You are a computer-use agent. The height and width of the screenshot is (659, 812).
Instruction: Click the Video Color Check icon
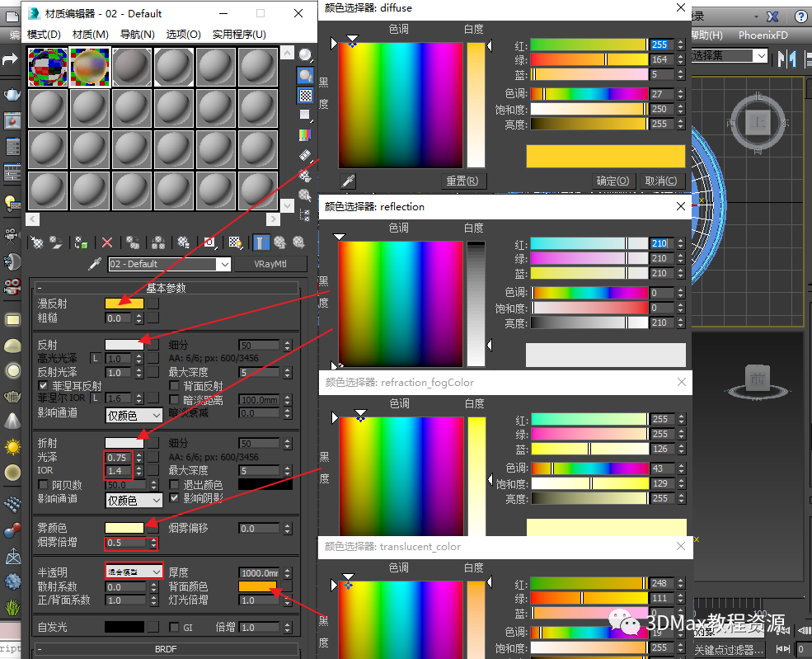[306, 135]
